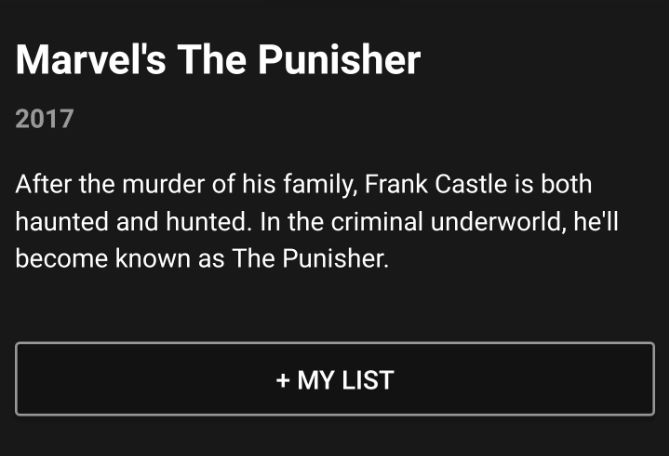Image resolution: width=669 pixels, height=456 pixels.
Task: Click the word "hunted." in the description
Action: point(209,221)
